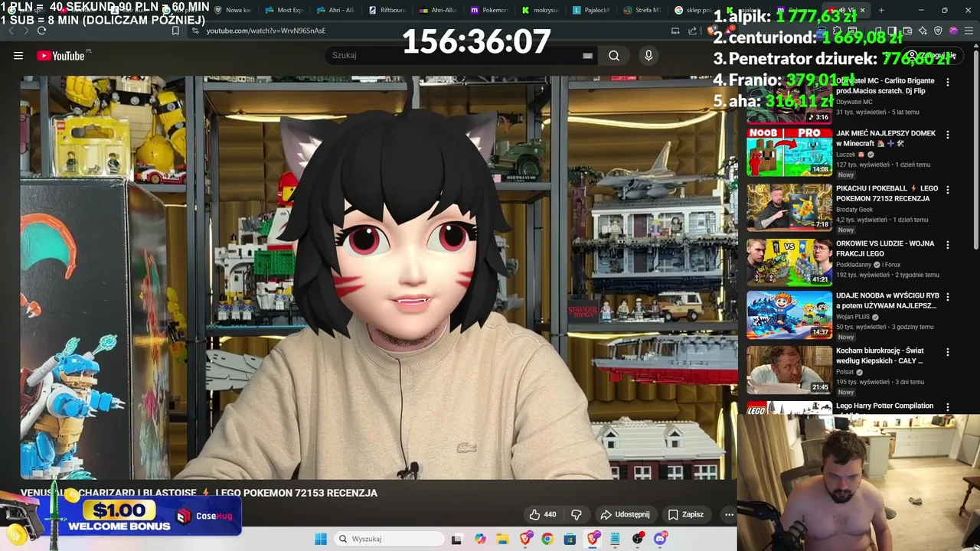Visit the Brodaty Geek channel link
Screen dimensions: 980x551
[x=854, y=209]
